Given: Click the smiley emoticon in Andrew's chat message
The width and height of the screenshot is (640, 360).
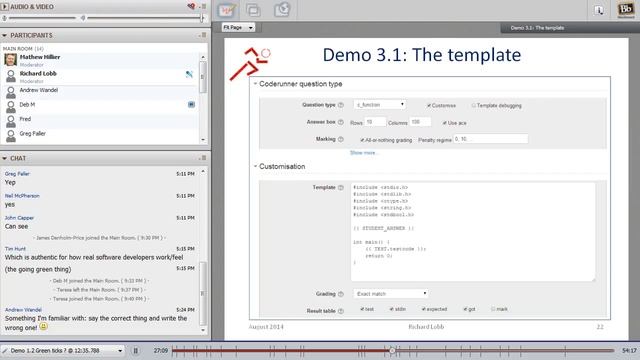Looking at the screenshot, I should pyautogui.click(x=43, y=327).
